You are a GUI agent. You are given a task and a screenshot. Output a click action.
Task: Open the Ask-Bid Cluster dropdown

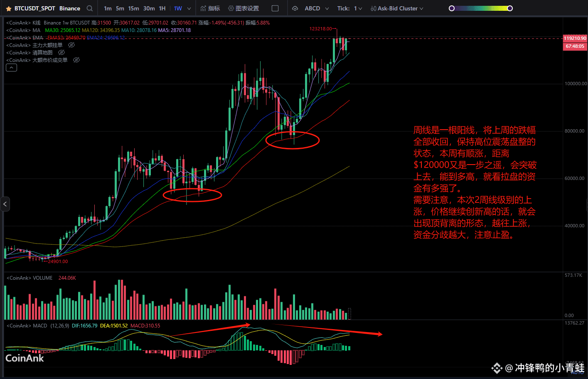click(x=397, y=8)
